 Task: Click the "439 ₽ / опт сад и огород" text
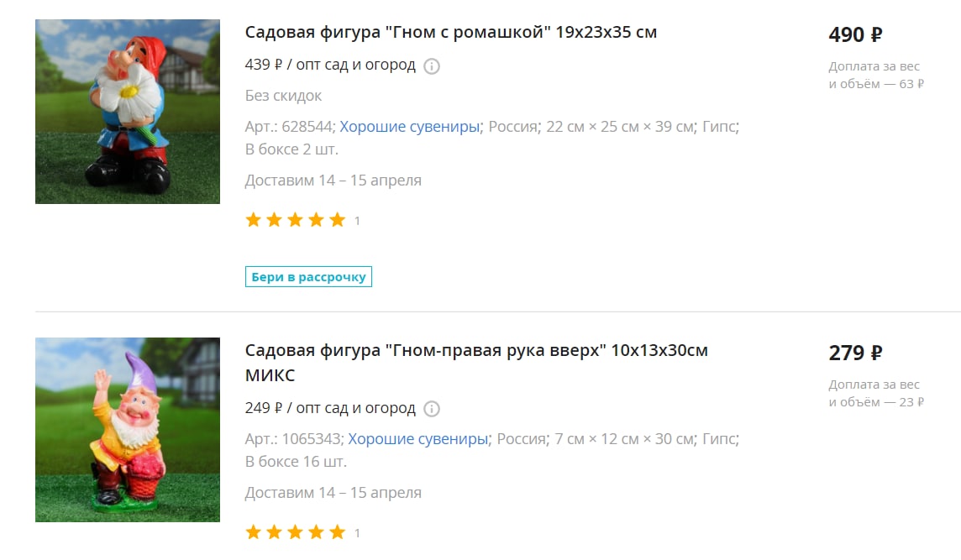pyautogui.click(x=330, y=65)
